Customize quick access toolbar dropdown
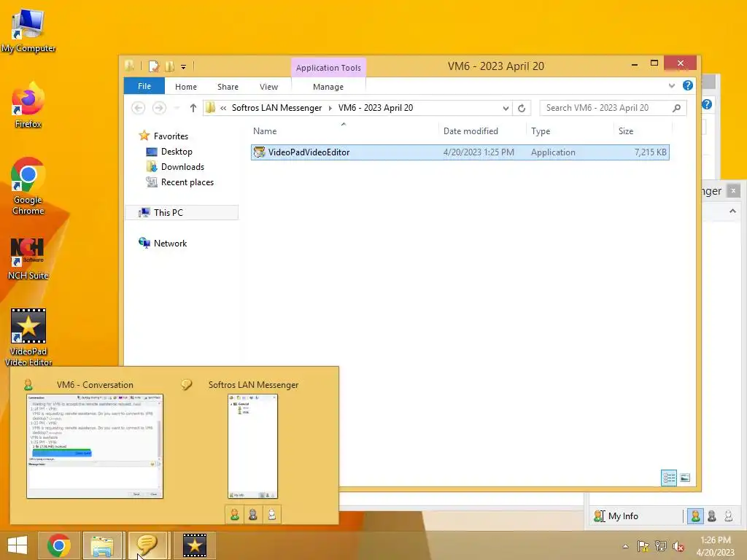 pos(183,66)
